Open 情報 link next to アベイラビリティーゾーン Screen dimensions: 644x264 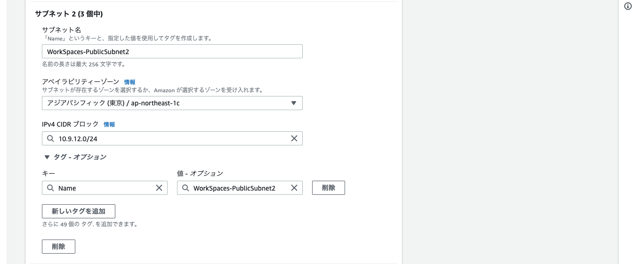[x=129, y=82]
